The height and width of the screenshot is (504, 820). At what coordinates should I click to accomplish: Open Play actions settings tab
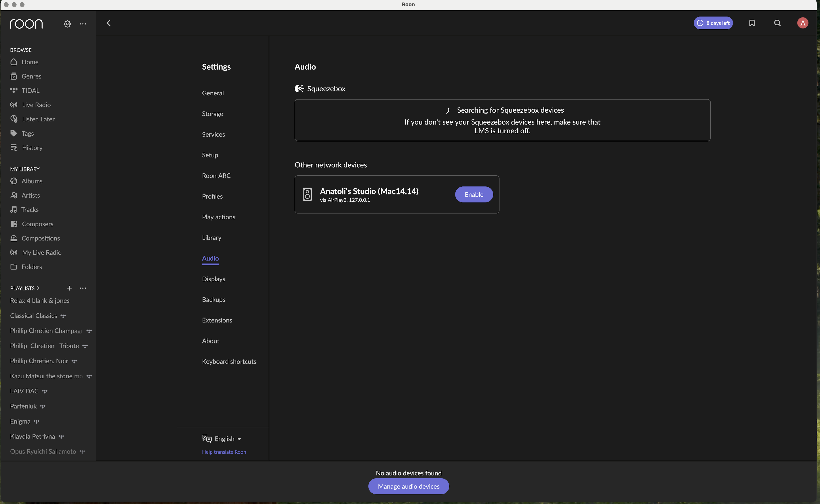pyautogui.click(x=219, y=217)
